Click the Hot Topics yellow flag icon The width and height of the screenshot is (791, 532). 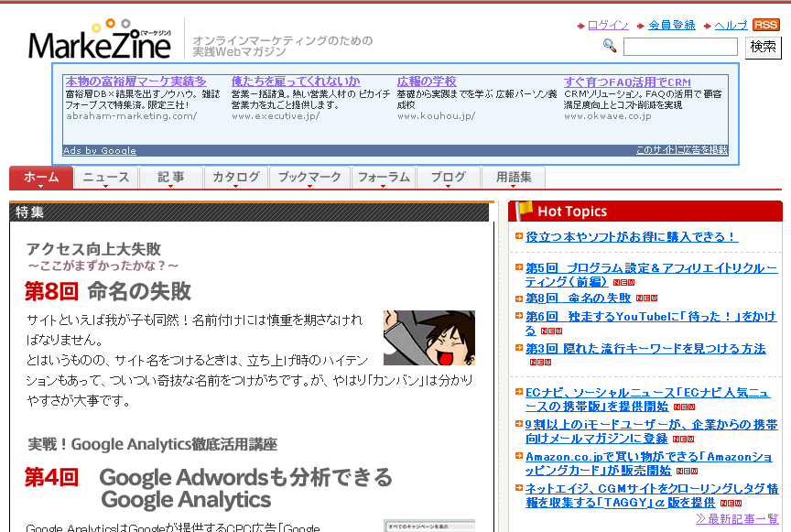(x=525, y=211)
